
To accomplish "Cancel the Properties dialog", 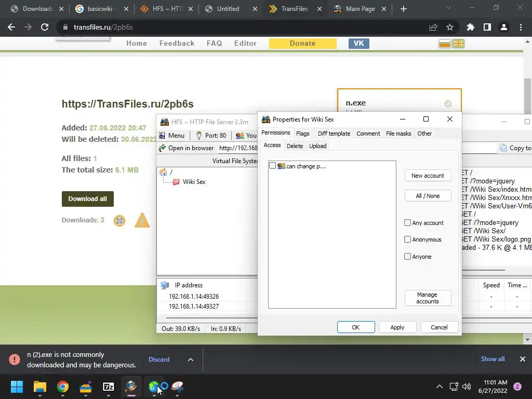I will point(439,327).
